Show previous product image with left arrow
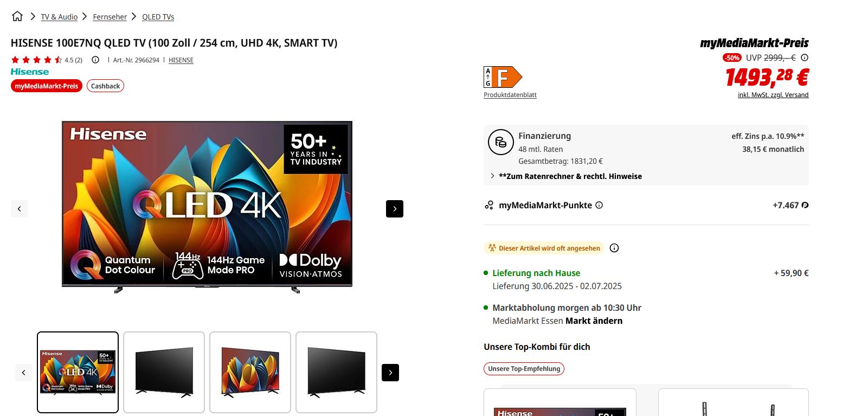 20,209
